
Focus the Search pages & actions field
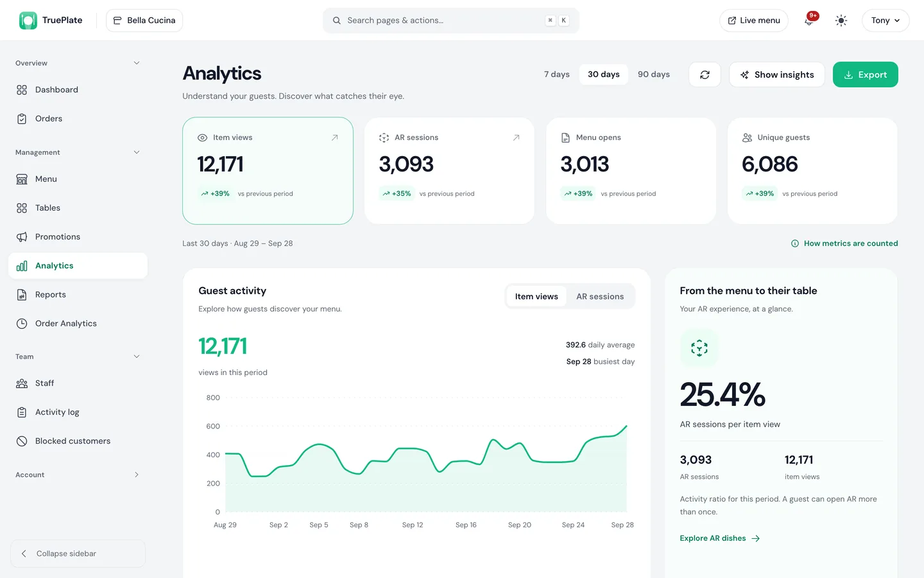[451, 21]
